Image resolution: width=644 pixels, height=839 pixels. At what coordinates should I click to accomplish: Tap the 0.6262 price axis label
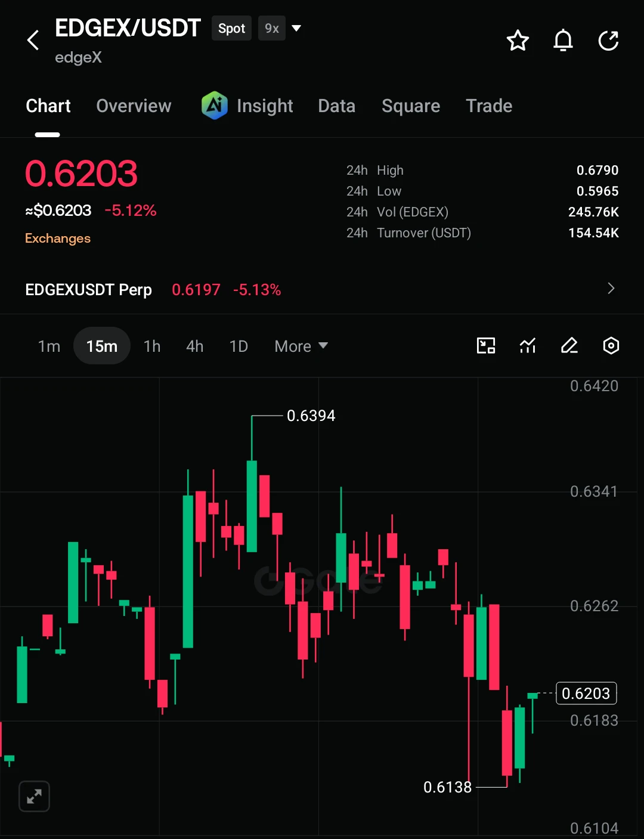pyautogui.click(x=594, y=606)
